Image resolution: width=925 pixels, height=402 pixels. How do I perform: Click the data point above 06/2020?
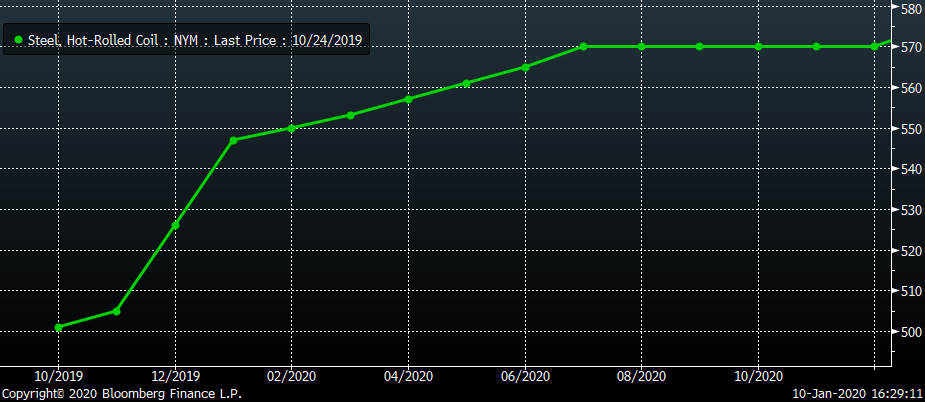pyautogui.click(x=525, y=67)
